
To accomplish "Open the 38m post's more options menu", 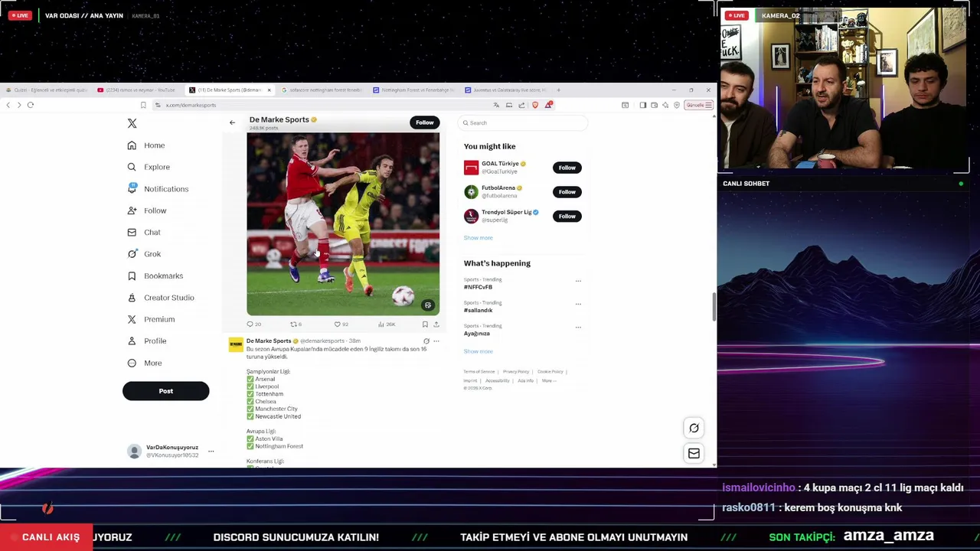I will pos(436,341).
